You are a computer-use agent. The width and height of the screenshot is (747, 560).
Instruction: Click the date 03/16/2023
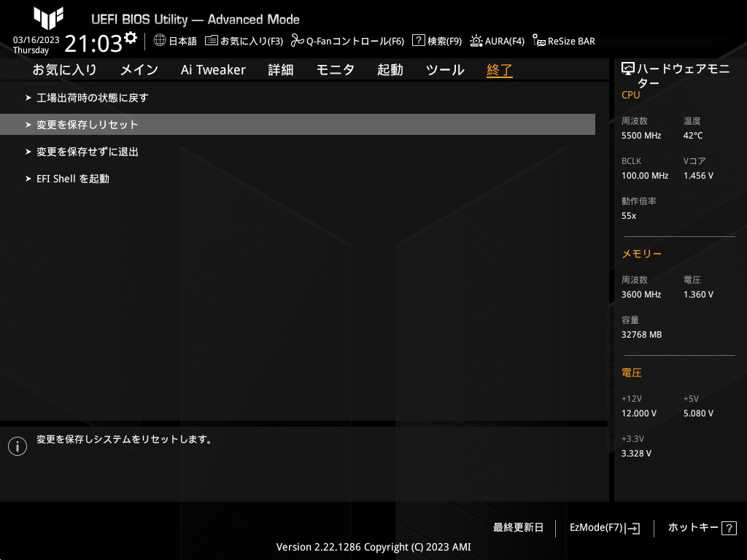pyautogui.click(x=36, y=40)
